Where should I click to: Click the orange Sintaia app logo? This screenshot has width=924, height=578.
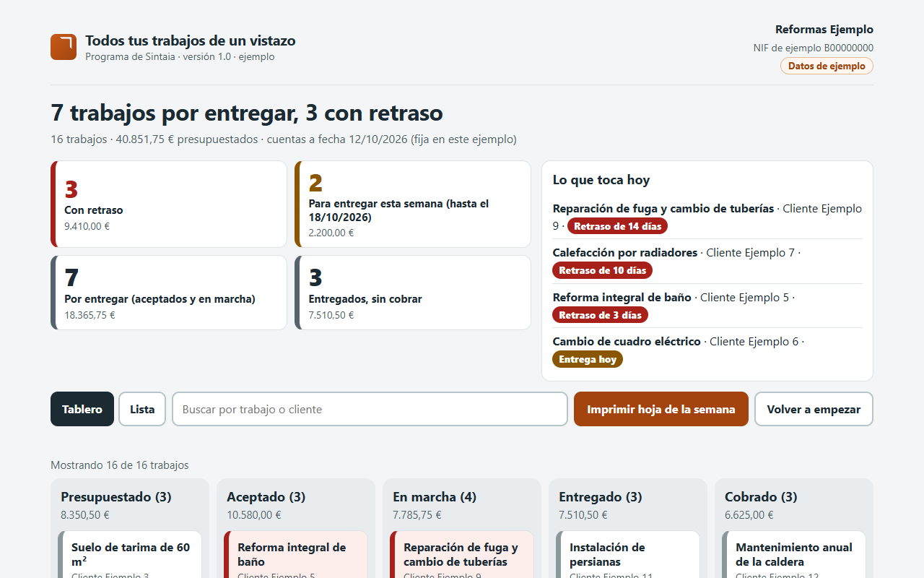point(64,47)
